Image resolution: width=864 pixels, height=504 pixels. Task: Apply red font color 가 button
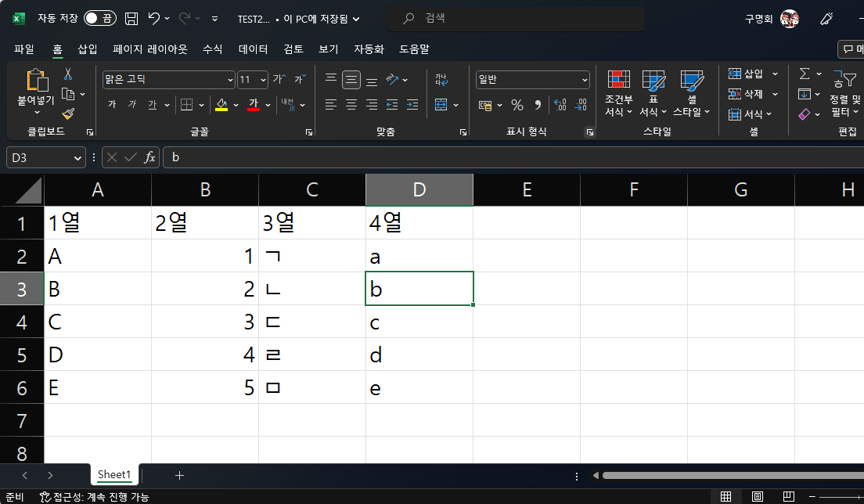coord(254,105)
